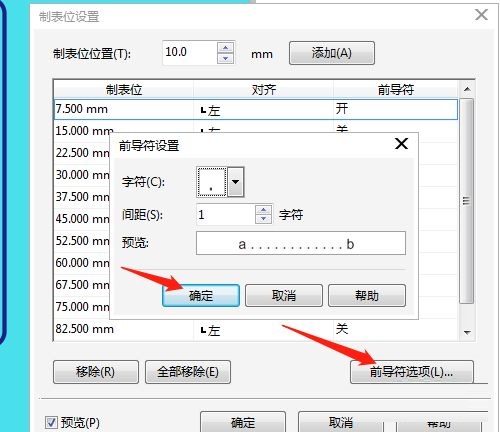
Task: Select the 7.500 mm tab stop row
Action: pos(256,109)
